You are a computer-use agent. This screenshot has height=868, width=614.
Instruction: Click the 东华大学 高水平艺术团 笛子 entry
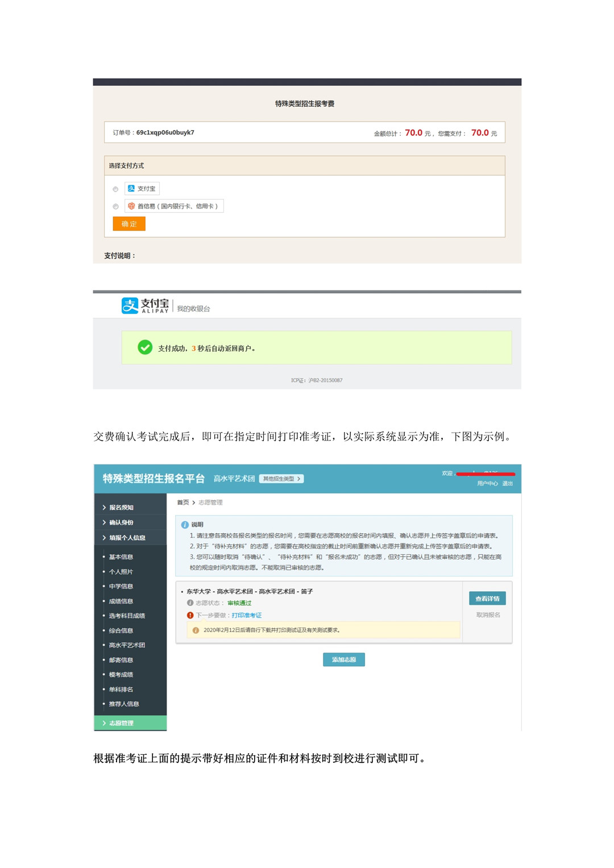click(x=250, y=592)
